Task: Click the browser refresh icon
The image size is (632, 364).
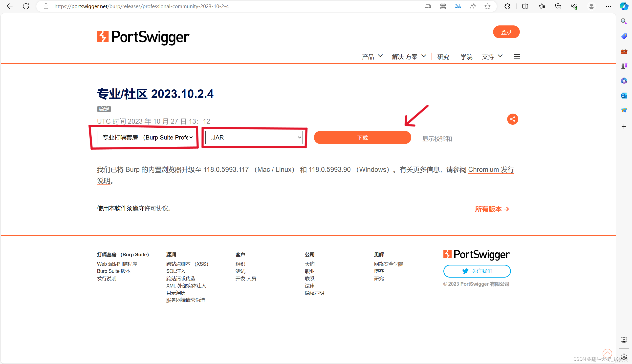Action: [26, 6]
